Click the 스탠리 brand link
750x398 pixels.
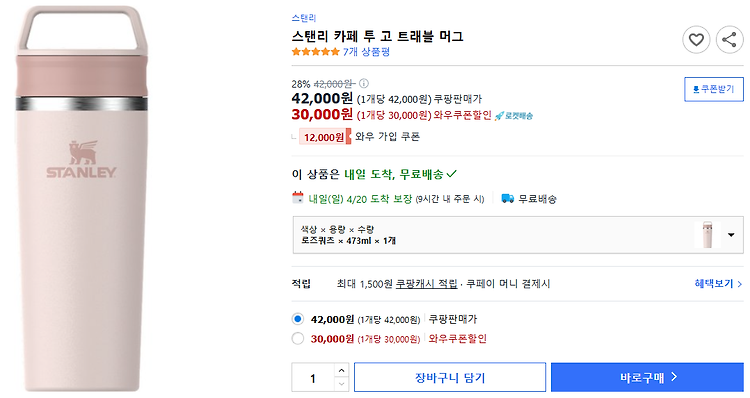304,18
